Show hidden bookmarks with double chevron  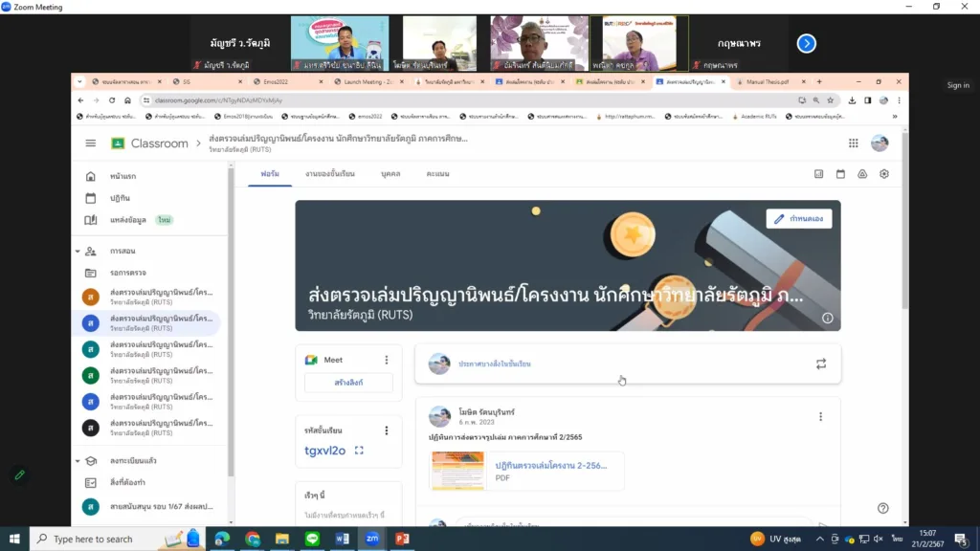(895, 116)
